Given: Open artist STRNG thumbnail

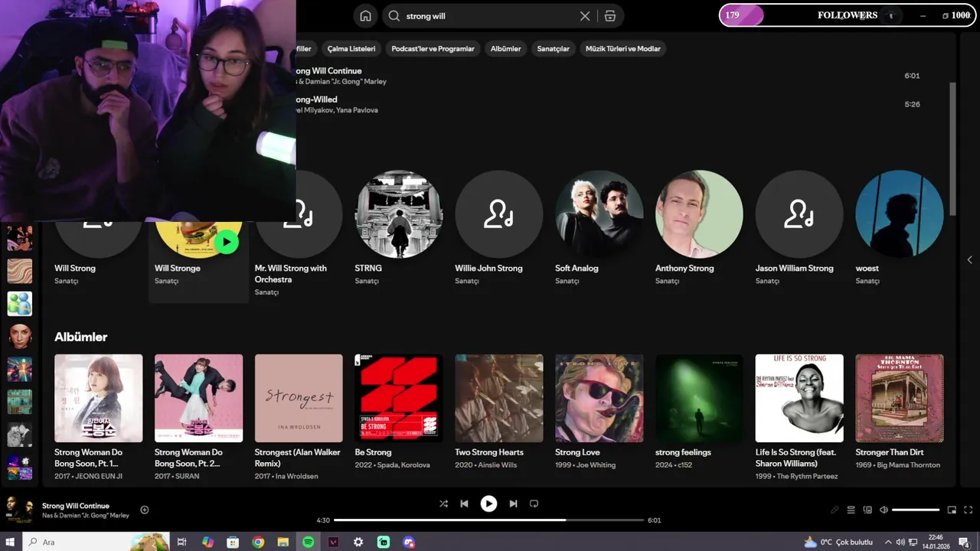Looking at the screenshot, I should pyautogui.click(x=399, y=214).
